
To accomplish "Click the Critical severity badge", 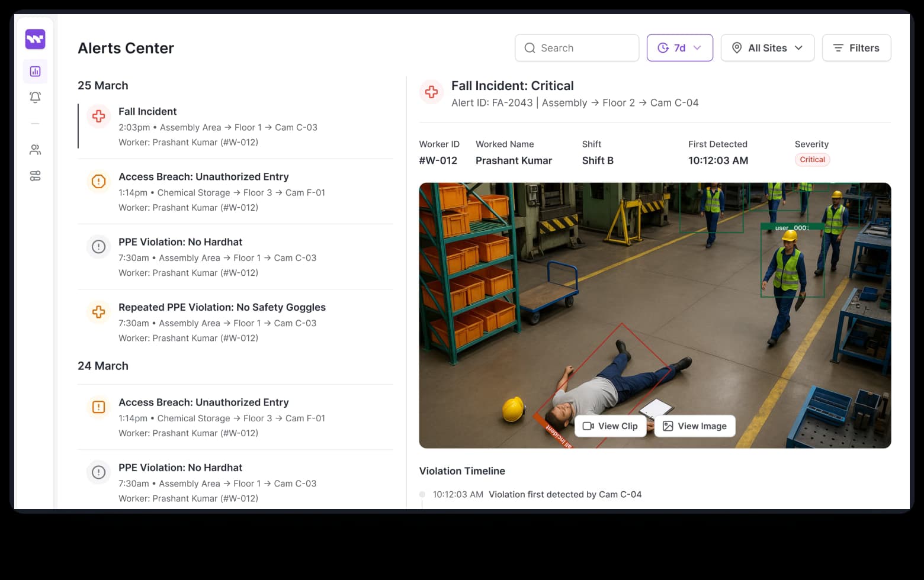I will [812, 160].
